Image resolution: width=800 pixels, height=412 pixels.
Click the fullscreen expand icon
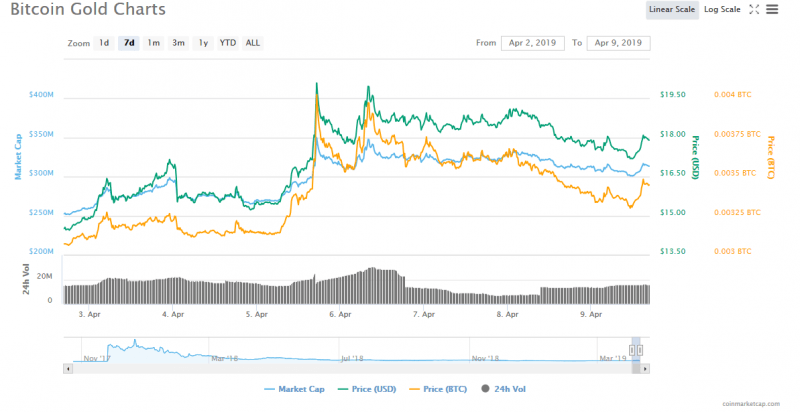coord(755,10)
